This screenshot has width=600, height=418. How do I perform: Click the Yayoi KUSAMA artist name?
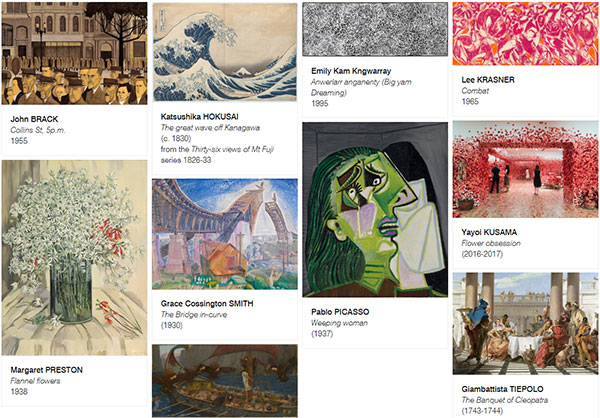point(489,232)
